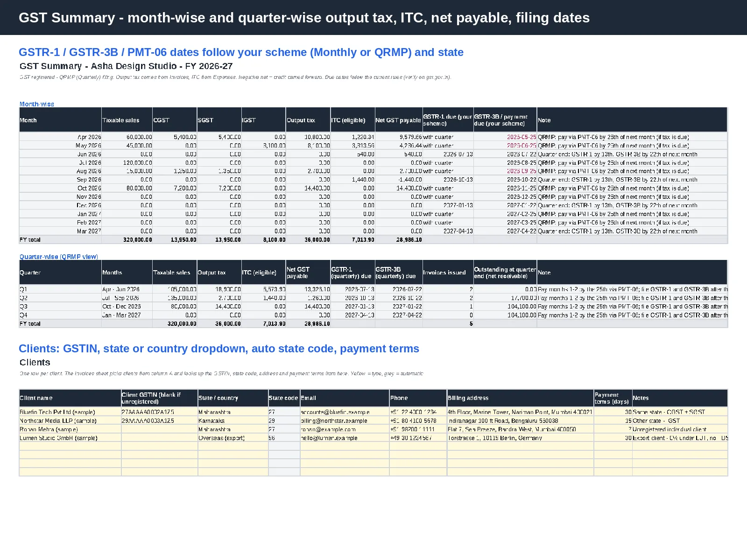Viewport: 747px width, 560px height.
Task: Click the Sep 2026 net payable -1,440.00 cell
Action: pyautogui.click(x=399, y=180)
